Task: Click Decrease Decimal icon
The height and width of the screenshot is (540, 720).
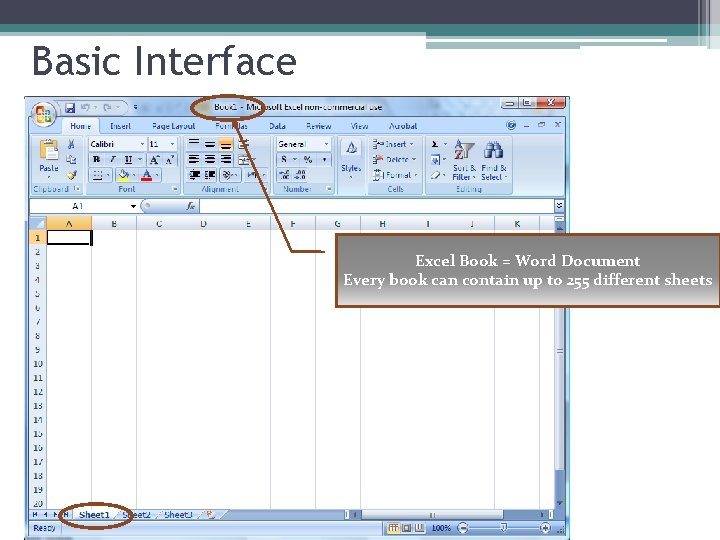Action: click(x=300, y=175)
